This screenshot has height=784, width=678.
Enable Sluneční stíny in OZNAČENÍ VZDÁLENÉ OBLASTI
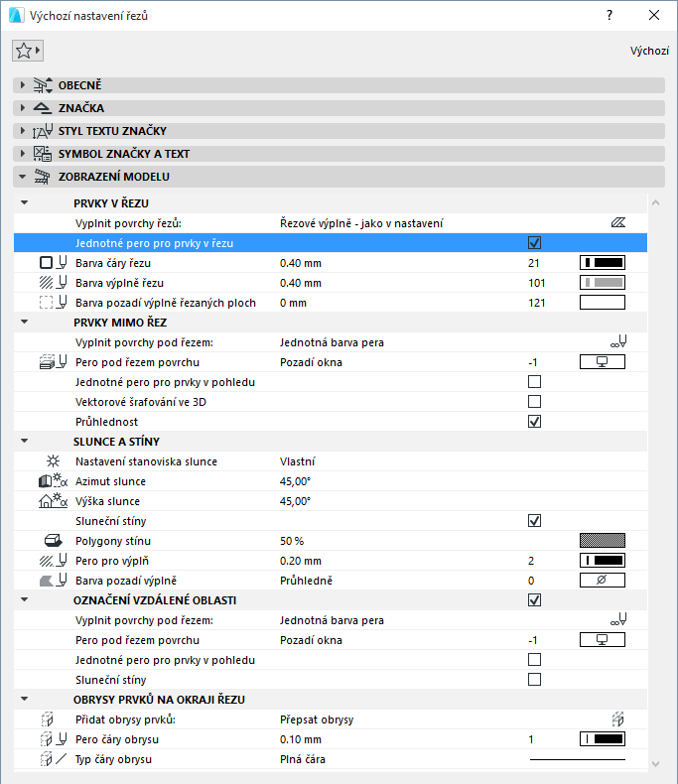click(x=534, y=680)
